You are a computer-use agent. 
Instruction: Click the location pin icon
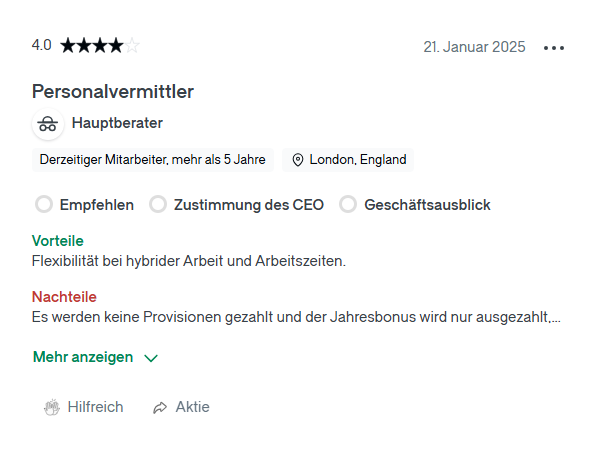[298, 160]
